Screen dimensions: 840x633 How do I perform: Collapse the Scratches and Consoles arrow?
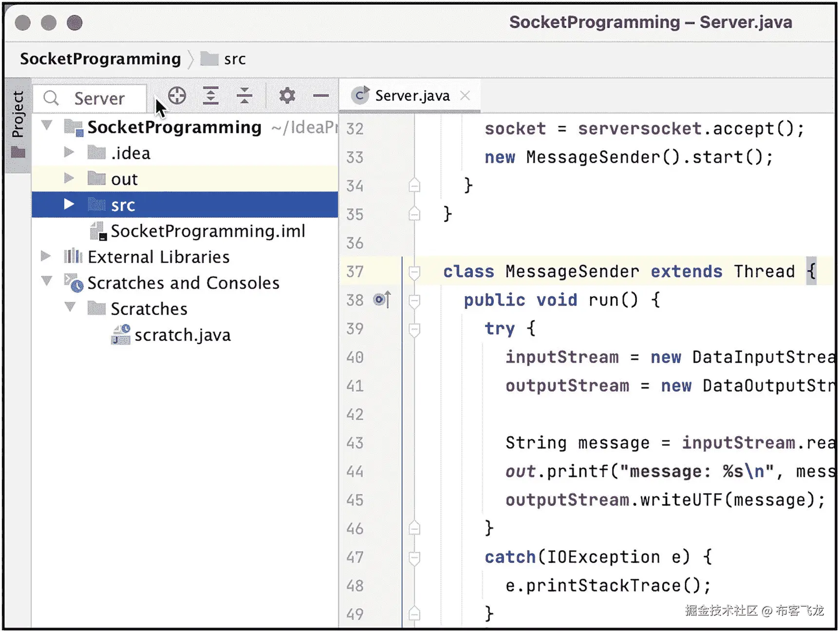pyautogui.click(x=47, y=281)
